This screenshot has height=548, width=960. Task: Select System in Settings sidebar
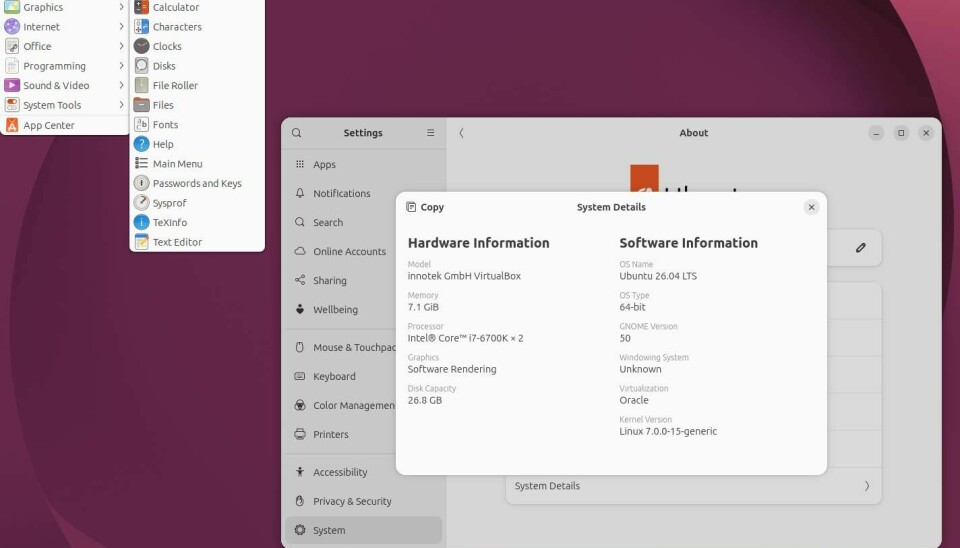pyautogui.click(x=364, y=530)
